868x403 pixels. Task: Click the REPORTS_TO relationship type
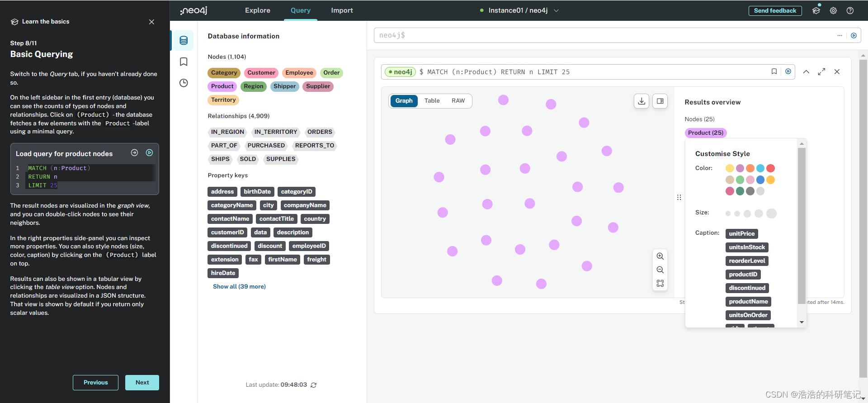coord(314,146)
